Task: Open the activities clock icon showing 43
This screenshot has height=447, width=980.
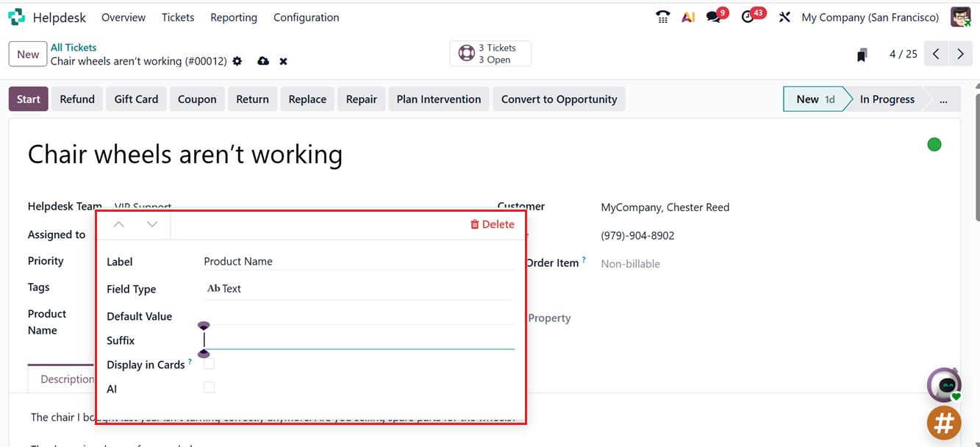Action: 748,16
